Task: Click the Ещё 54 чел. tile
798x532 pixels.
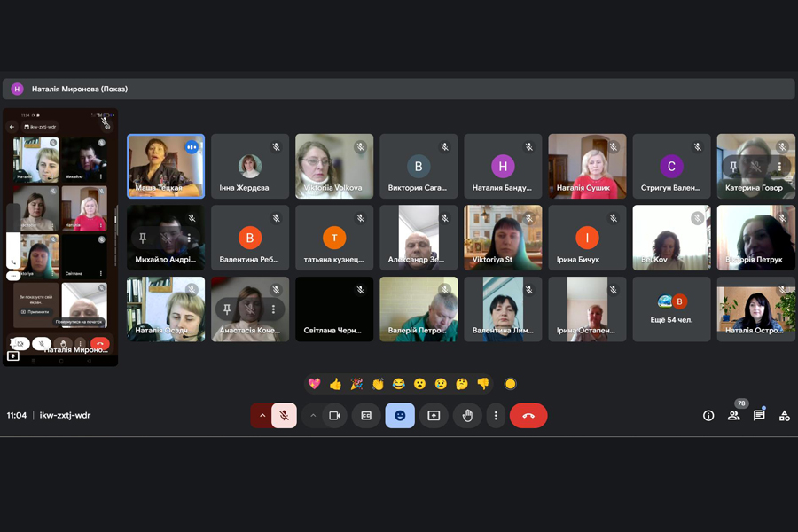Action: click(671, 309)
